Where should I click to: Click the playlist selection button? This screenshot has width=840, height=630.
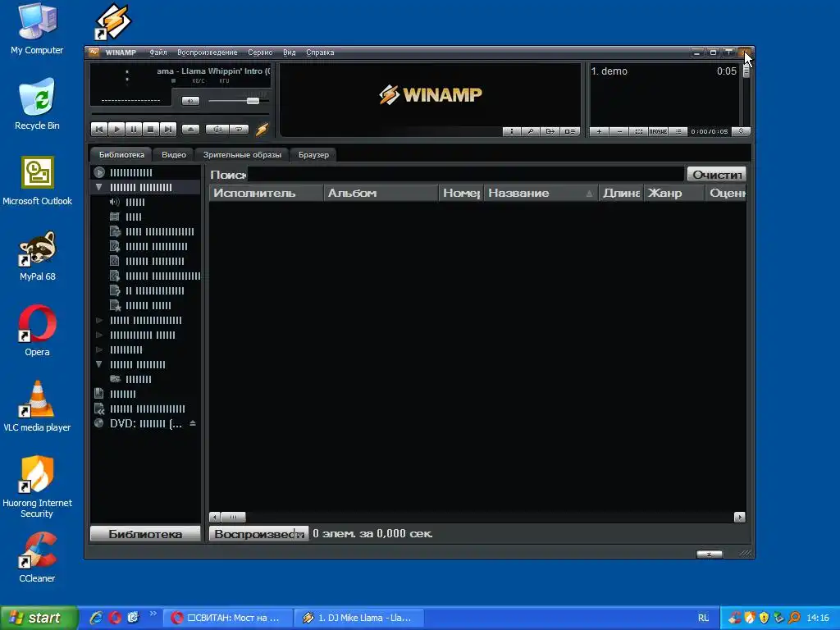638,131
